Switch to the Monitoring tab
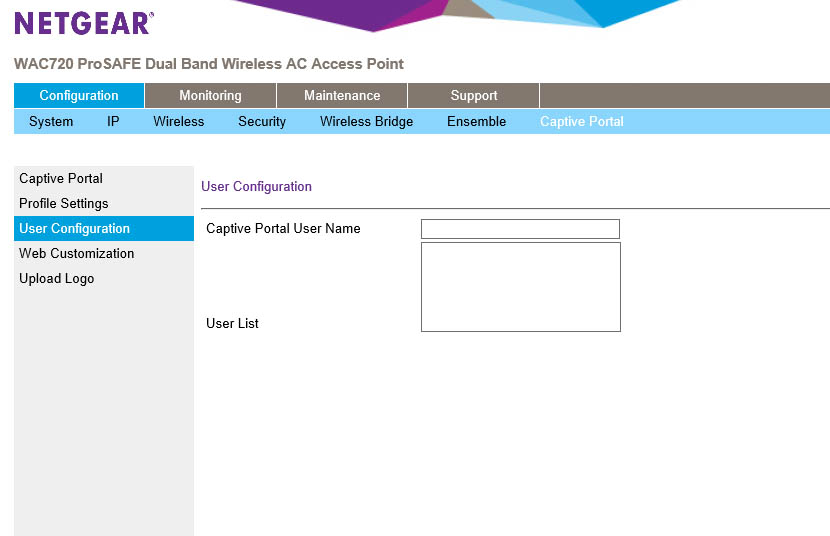This screenshot has height=536, width=830. pyautogui.click(x=210, y=95)
